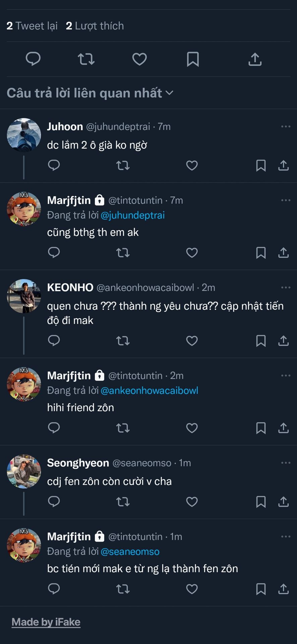View the '2 Lượt thích' list

click(x=95, y=26)
